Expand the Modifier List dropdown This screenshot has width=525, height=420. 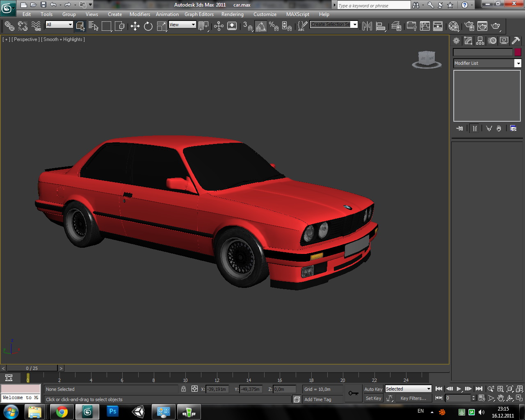(x=518, y=63)
